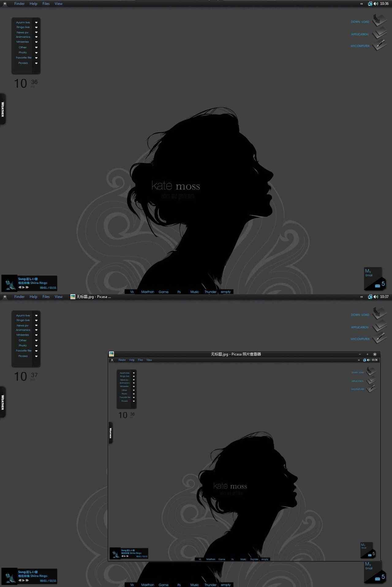Click the album art in lower desktop music widget
This screenshot has width=392, height=587.
pyautogui.click(x=9, y=576)
